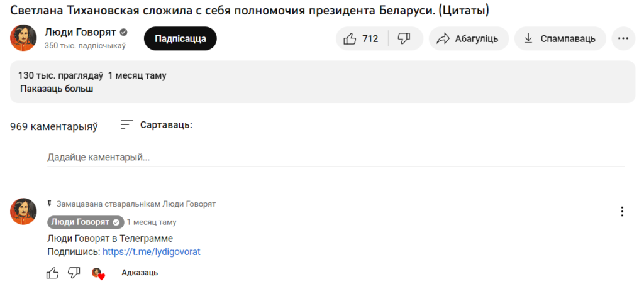Expand description with Паказаць больш
The image size is (644, 289).
57,89
